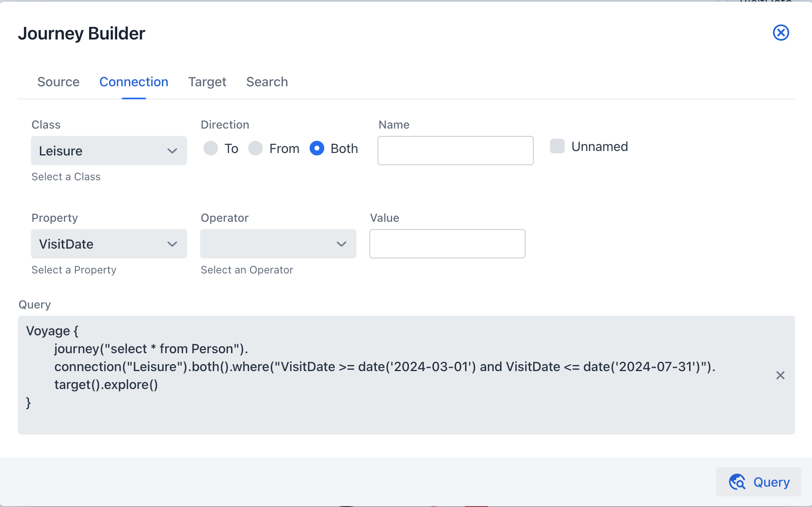This screenshot has width=812, height=507.
Task: Select the From direction radio
Action: [x=255, y=149]
